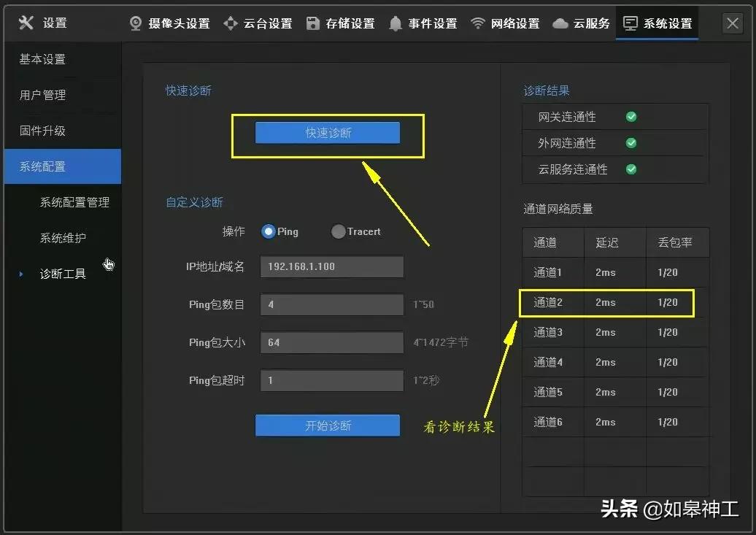Select the 通道2 row in the table
The image size is (756, 535).
(x=606, y=302)
